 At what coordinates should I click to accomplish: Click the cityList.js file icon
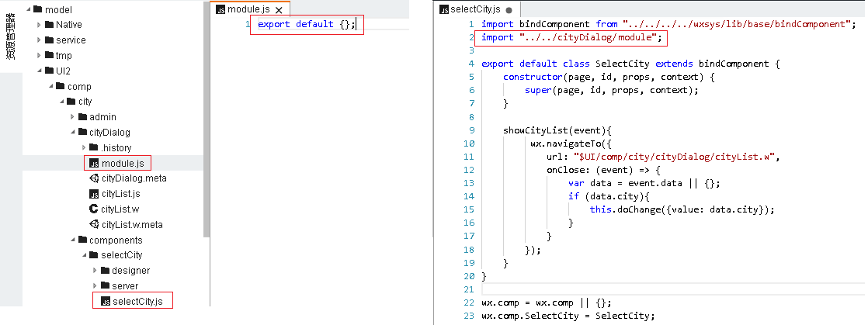click(x=93, y=194)
